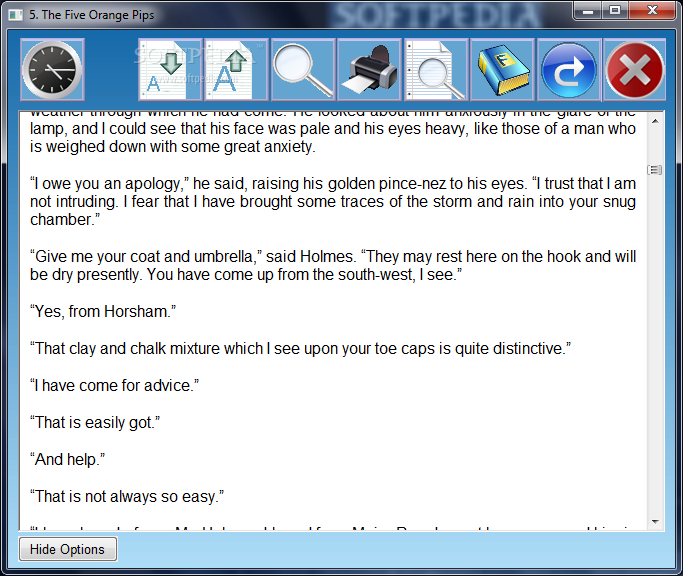Decrease font size with the down-arrow A icon
Screen dimensions: 683x576
coord(170,70)
